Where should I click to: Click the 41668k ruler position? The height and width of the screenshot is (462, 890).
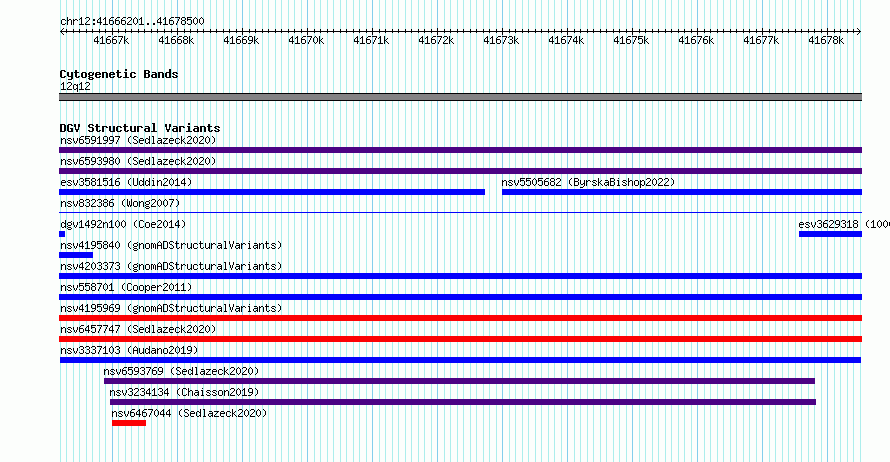[176, 40]
